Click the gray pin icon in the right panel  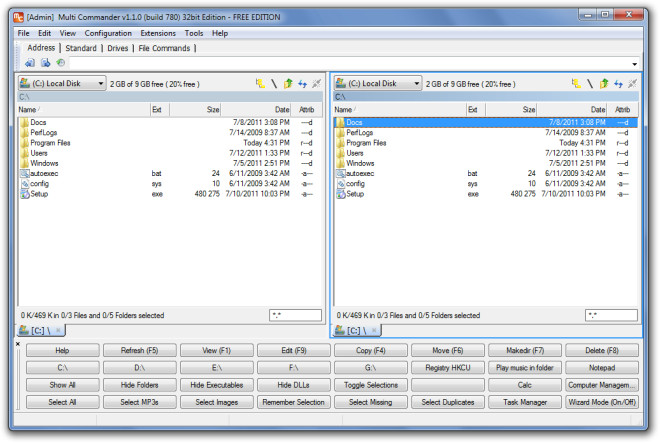pyautogui.click(x=632, y=83)
